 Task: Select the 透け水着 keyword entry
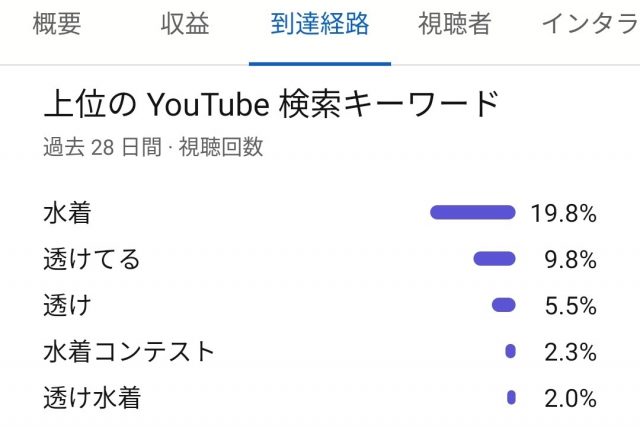point(92,398)
